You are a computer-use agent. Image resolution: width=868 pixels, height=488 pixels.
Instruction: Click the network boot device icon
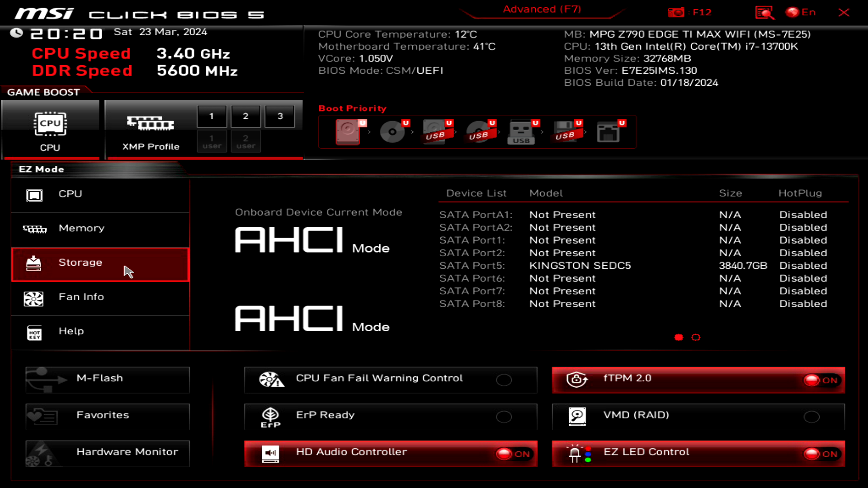pos(609,132)
